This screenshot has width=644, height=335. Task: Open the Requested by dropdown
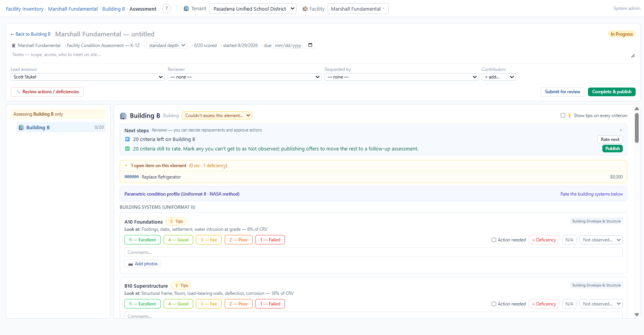click(x=402, y=77)
